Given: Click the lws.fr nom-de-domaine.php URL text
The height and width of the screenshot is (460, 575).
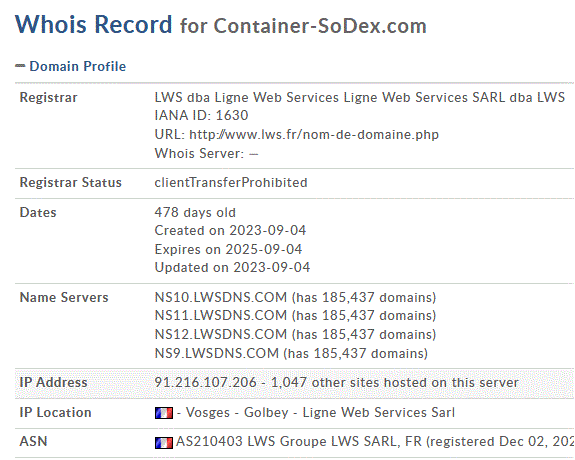Looking at the screenshot, I should pos(314,135).
